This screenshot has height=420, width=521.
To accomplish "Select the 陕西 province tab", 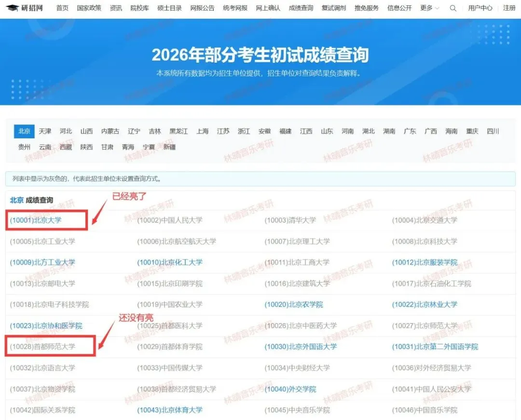I will point(86,147).
